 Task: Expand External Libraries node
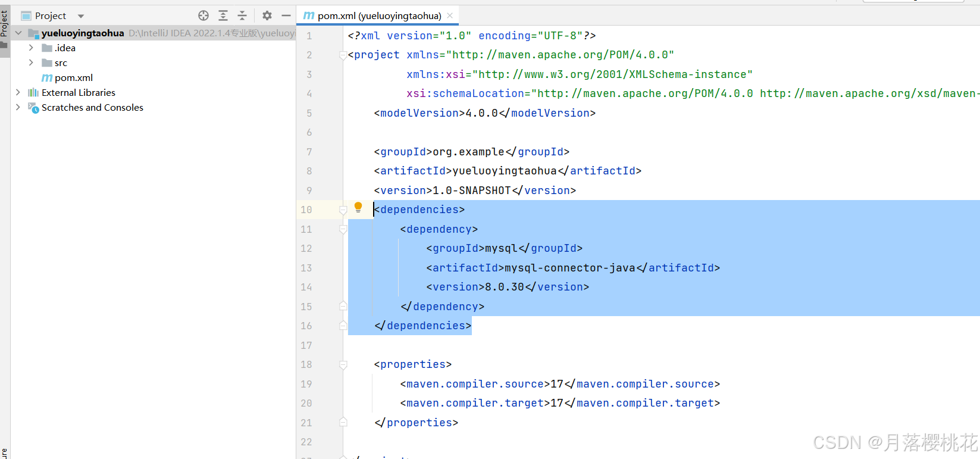pos(18,92)
